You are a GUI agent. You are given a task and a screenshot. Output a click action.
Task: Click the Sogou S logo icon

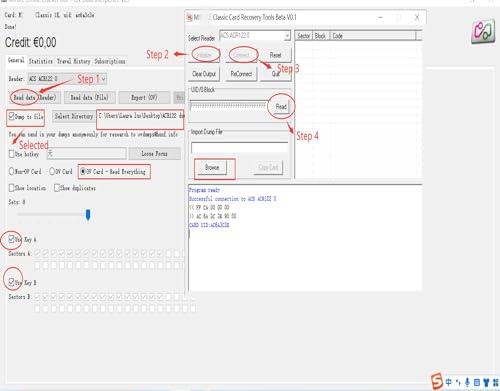[x=436, y=381]
